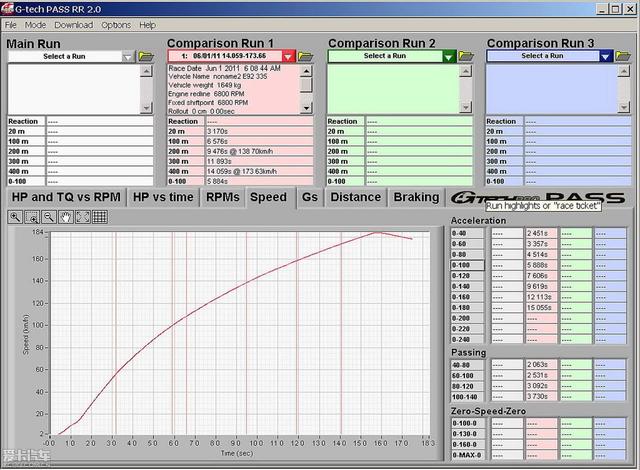Switch to HP and TQ vs RPM tab
Image resolution: width=640 pixels, height=470 pixels.
[x=66, y=197]
